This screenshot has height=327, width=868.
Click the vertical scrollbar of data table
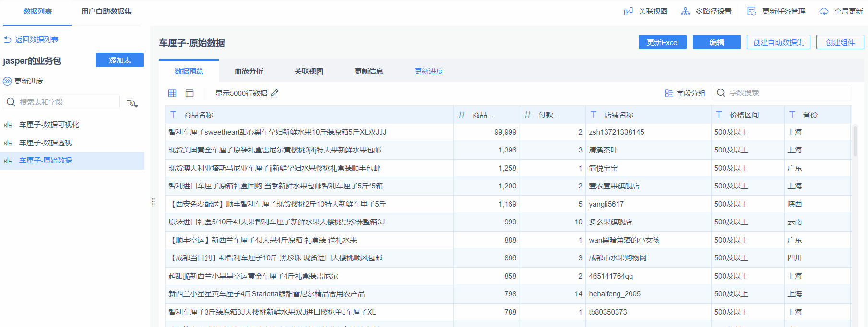click(855, 141)
